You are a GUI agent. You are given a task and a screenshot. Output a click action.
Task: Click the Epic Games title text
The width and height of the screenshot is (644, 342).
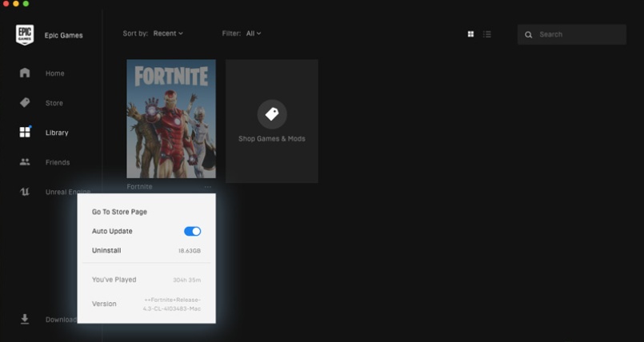(x=64, y=35)
